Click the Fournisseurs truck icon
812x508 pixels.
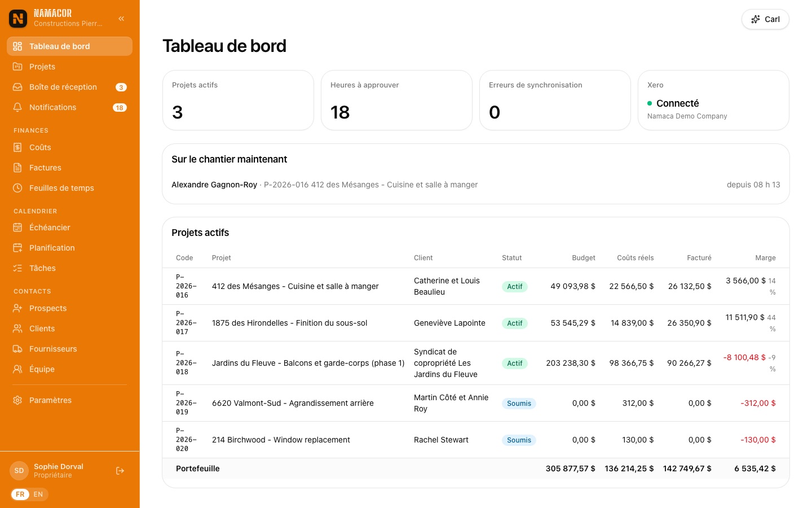coord(17,349)
